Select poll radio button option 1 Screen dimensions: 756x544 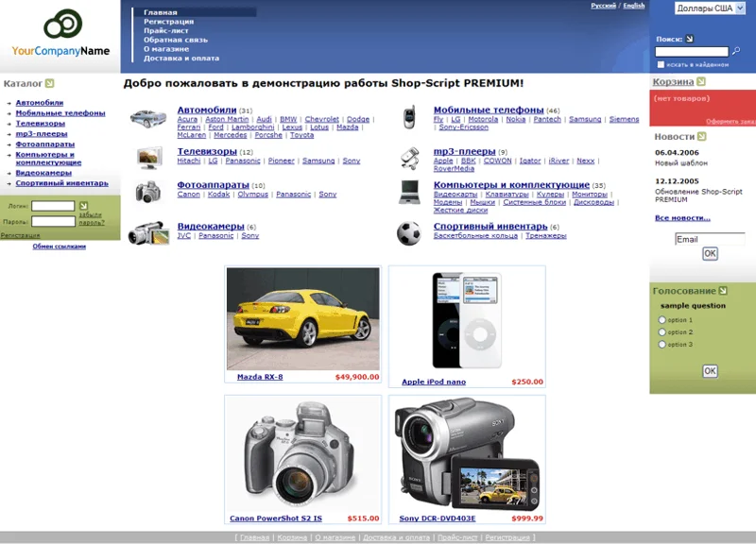[661, 320]
